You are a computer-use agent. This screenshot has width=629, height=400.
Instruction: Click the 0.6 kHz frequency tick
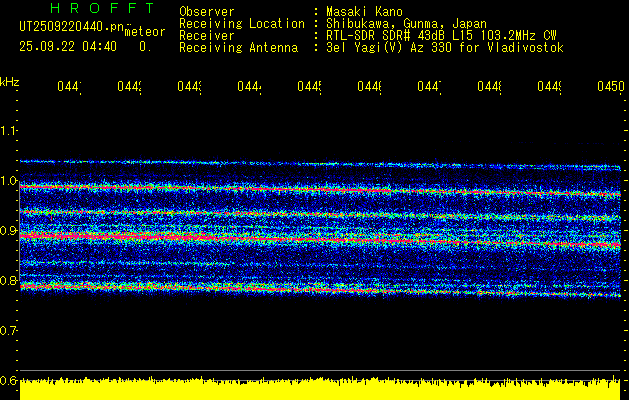[x=9, y=380]
